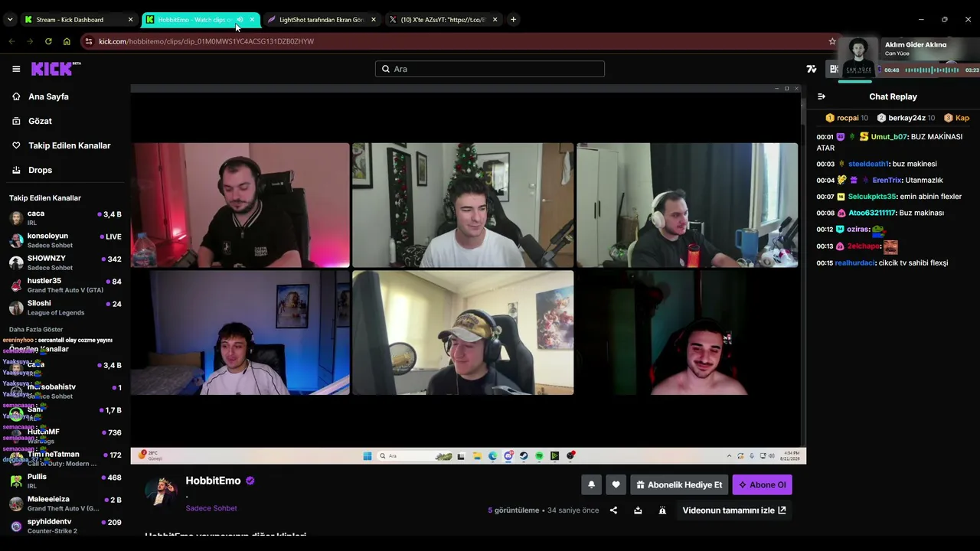Close the HobbitEmo clips tab

coord(252,20)
